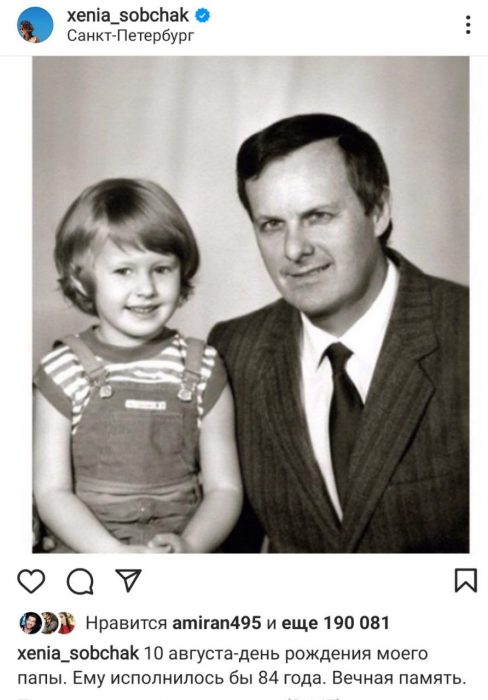Open the three-dot post options menu
Viewport: 488px width, 700px height.
pos(468,25)
